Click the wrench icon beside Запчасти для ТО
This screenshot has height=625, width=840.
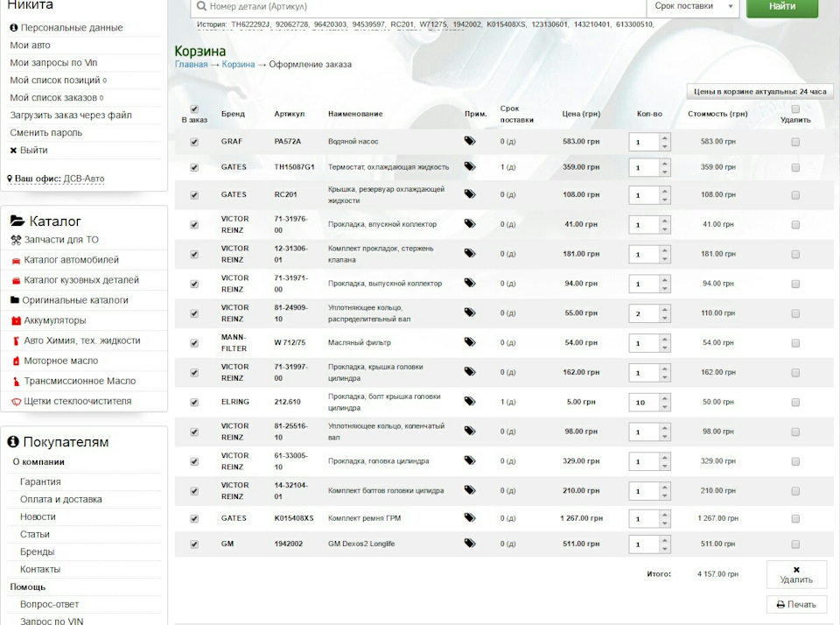[x=16, y=240]
